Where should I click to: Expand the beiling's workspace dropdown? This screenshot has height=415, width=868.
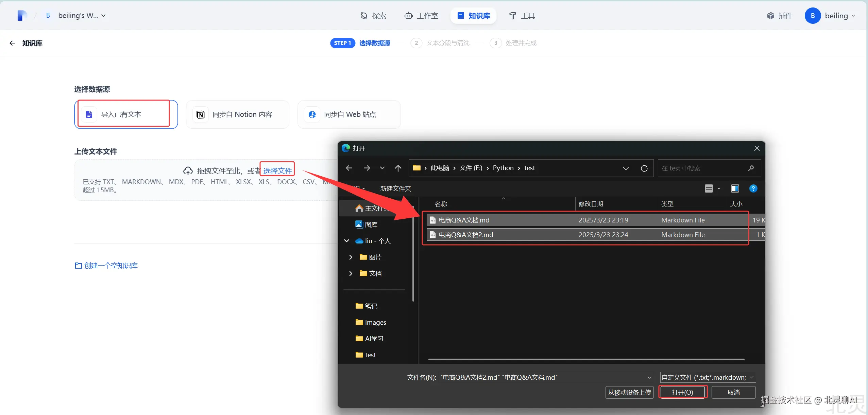[82, 16]
